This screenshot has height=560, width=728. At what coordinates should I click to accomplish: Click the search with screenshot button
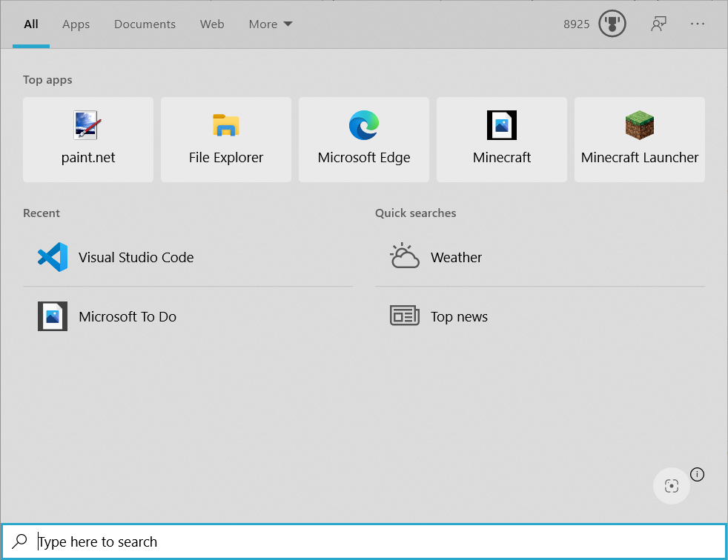(x=672, y=486)
